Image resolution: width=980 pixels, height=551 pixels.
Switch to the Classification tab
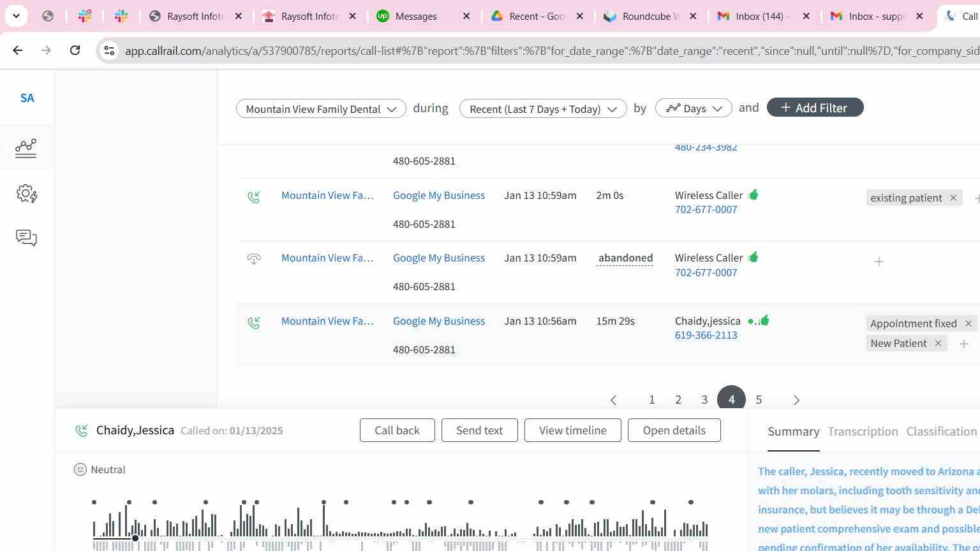(x=941, y=432)
